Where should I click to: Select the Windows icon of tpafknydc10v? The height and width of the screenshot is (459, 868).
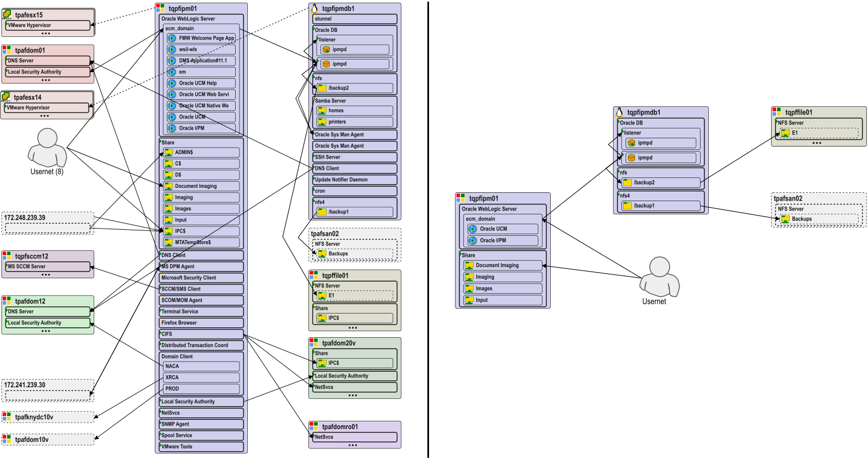[7, 417]
